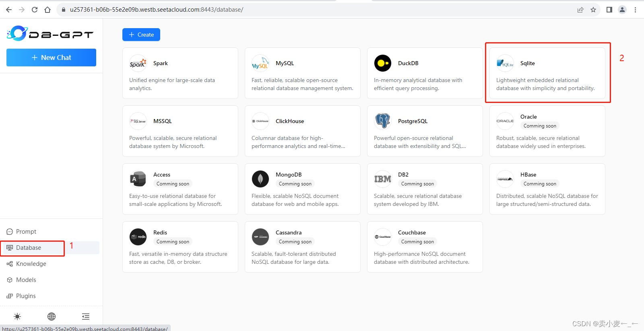Click the MongoDB leaf logo
This screenshot has width=644, height=331.
[260, 179]
